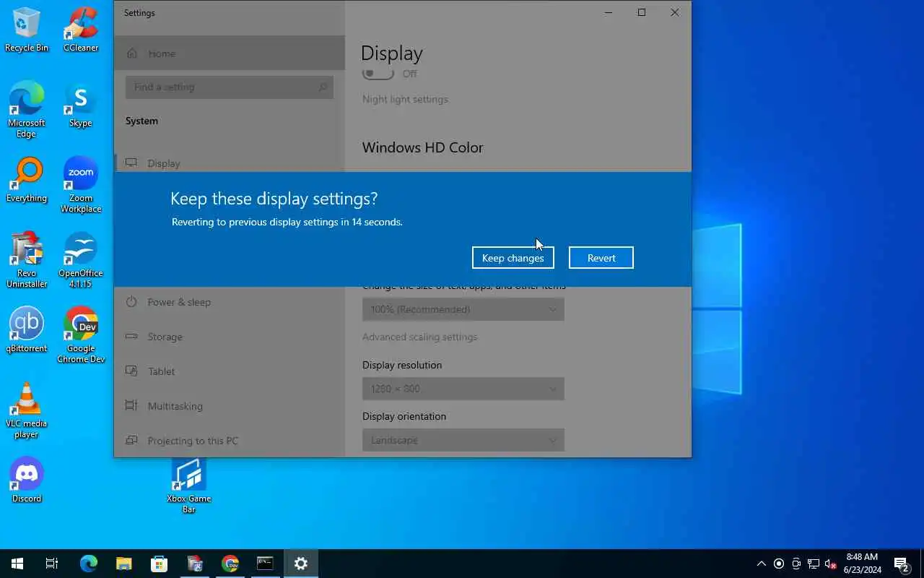Open Zoom Workplace desktop icon

click(x=81, y=185)
